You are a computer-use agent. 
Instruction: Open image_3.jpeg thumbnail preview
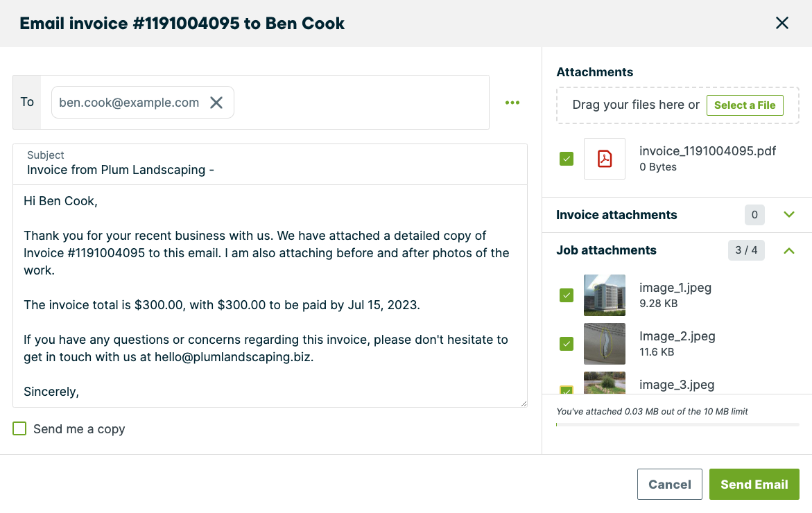click(605, 383)
